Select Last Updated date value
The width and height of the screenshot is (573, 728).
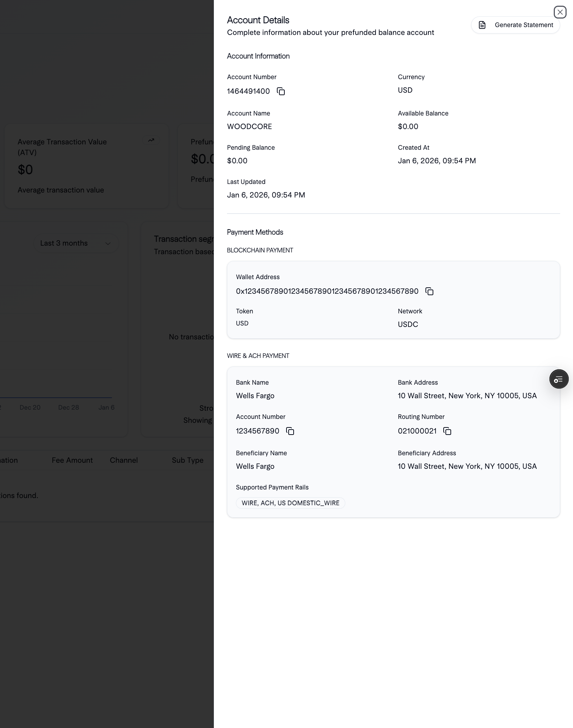pyautogui.click(x=266, y=195)
